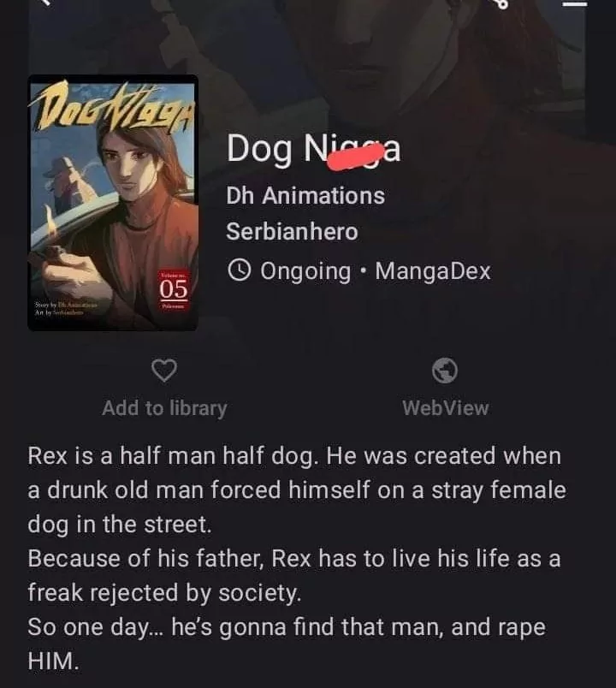Select artist name Serbianhero
Screen dimensions: 616x688
pos(292,232)
